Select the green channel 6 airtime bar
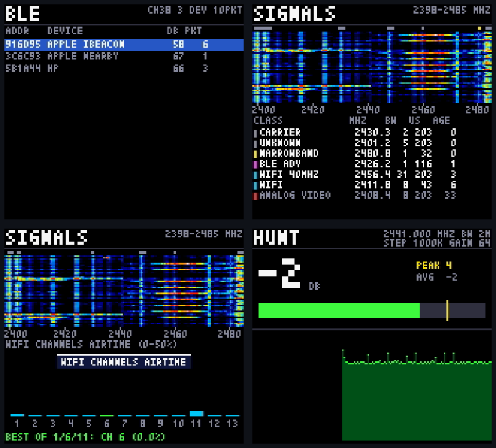The height and width of the screenshot is (448, 496). pos(107,415)
